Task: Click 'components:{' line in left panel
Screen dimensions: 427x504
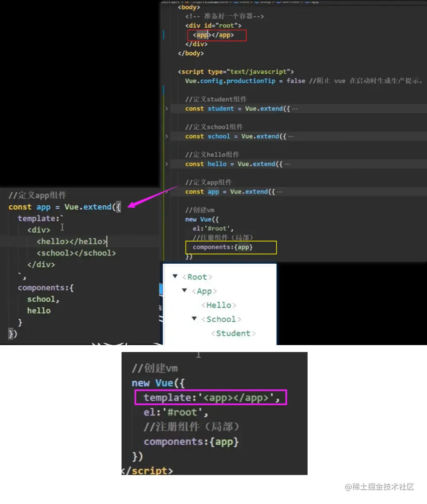Action: click(45, 288)
